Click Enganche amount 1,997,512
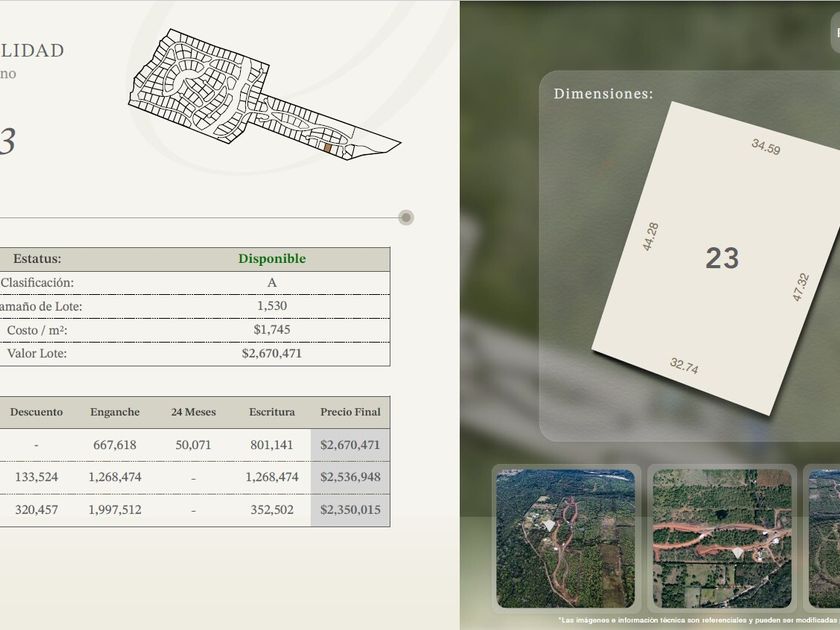This screenshot has width=840, height=630. 115,509
